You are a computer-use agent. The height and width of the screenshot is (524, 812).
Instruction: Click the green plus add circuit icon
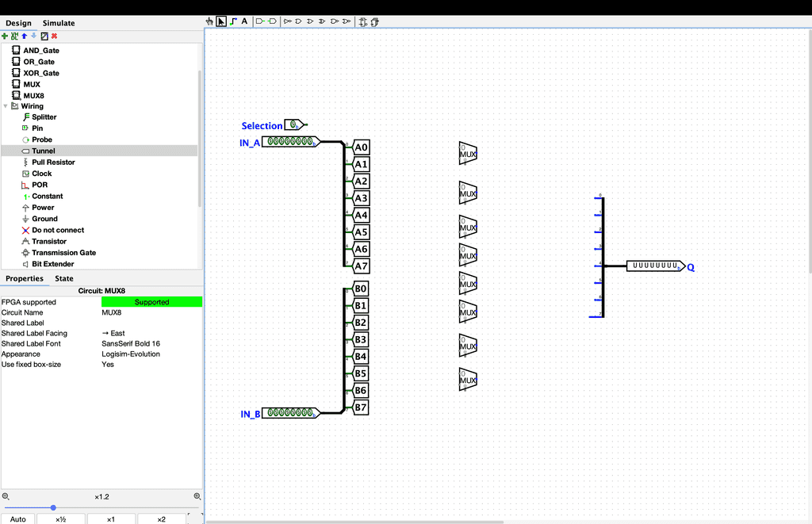coord(5,36)
